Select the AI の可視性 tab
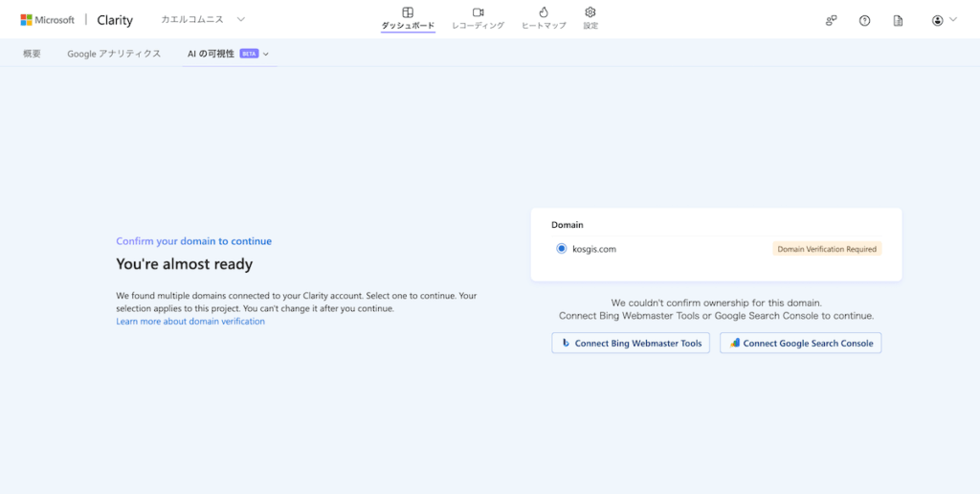Screen dimensions: 980x494 pos(212,54)
